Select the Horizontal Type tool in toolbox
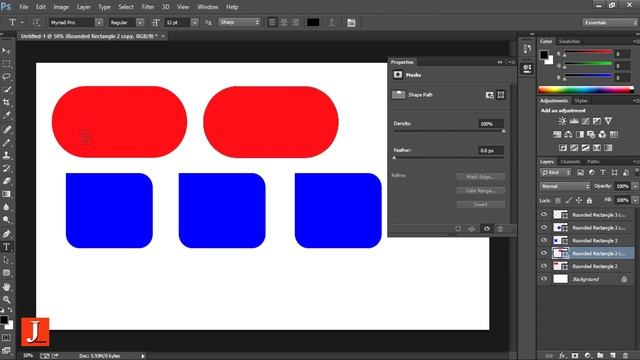640x360 pixels. coord(6,247)
